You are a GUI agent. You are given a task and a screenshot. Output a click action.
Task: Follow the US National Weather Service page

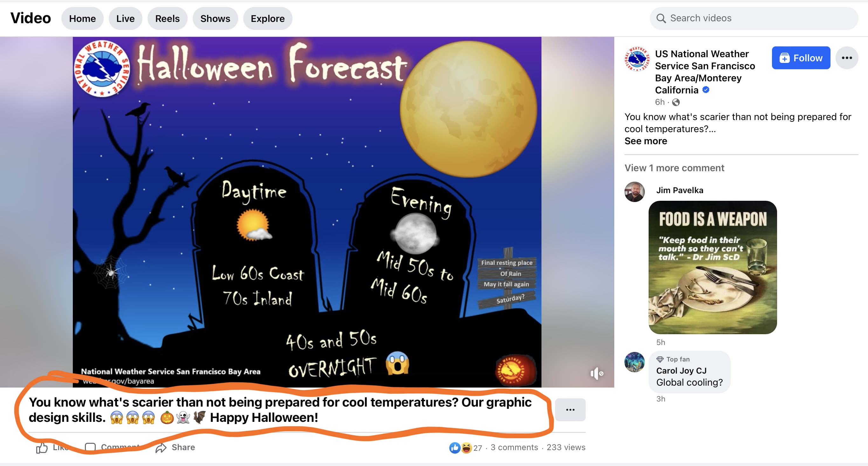click(801, 58)
